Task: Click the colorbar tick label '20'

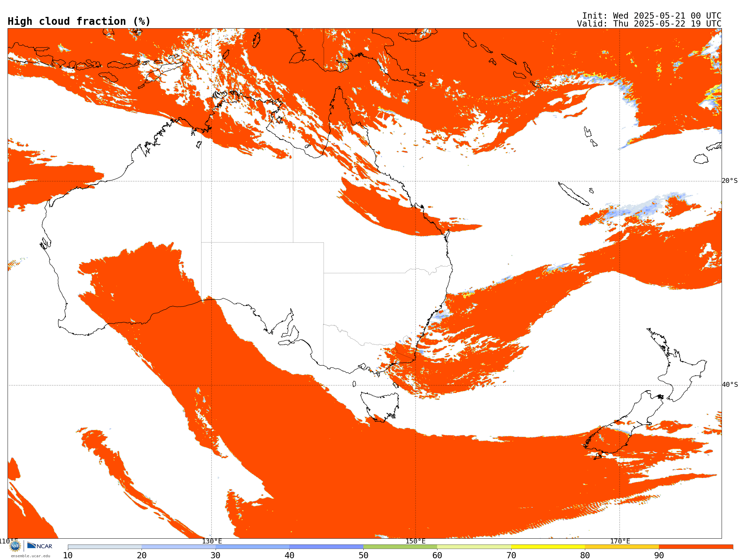Action: [x=142, y=555]
